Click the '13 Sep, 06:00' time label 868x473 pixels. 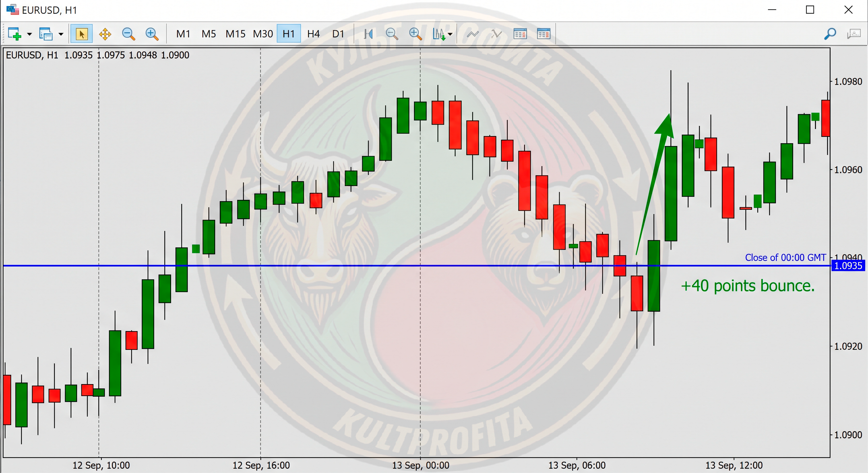tap(577, 465)
